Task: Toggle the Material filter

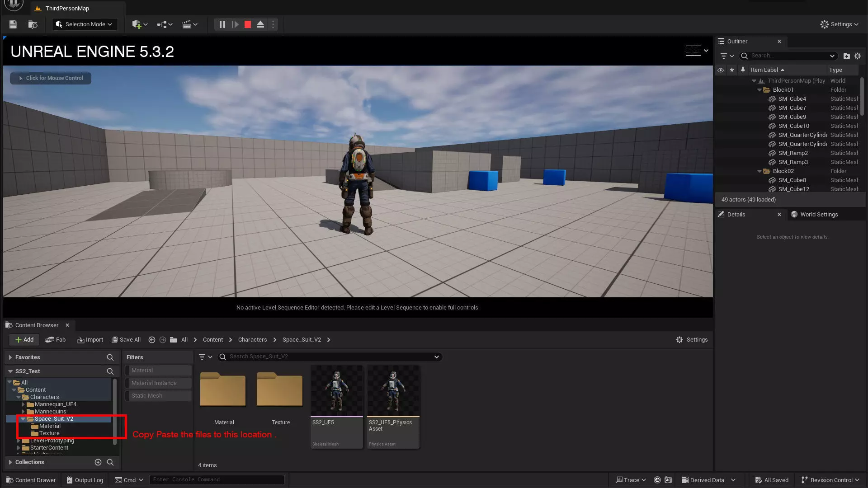Action: 158,371
